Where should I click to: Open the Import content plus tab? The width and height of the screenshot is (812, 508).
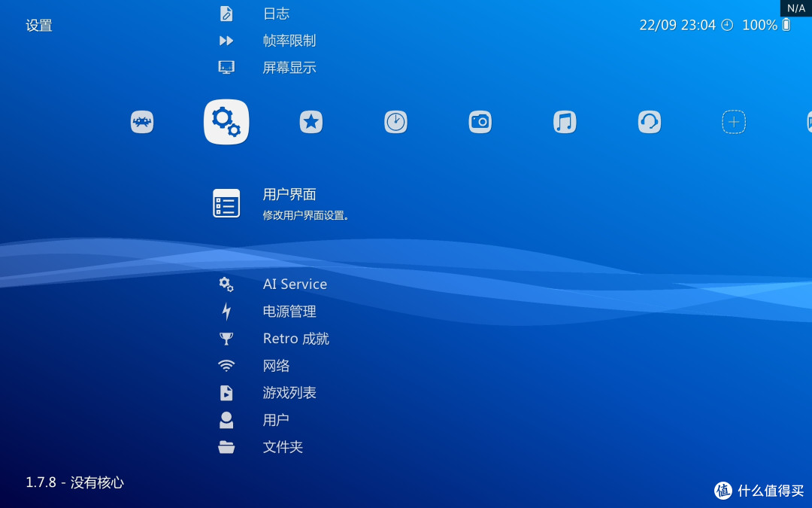pos(734,123)
